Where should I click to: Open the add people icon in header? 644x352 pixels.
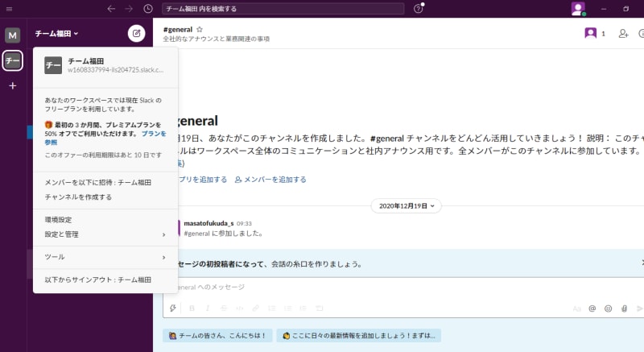coord(623,34)
